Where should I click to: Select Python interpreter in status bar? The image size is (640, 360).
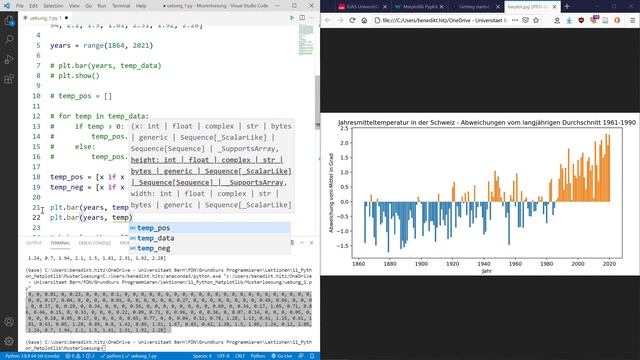click(32, 356)
